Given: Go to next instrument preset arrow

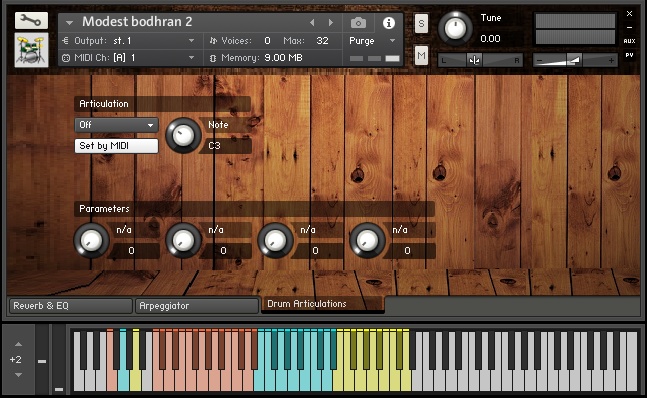Looking at the screenshot, I should tap(331, 23).
